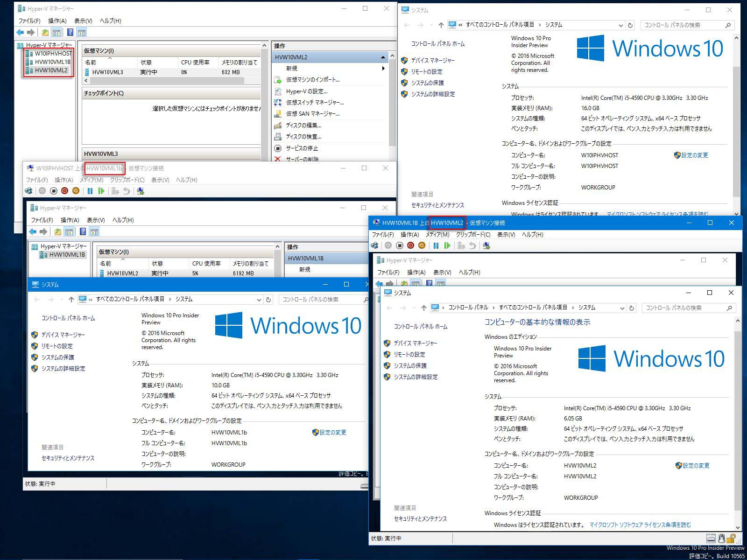Viewport: 747px width, 560px height.
Task: Toggle console tree icon in HVW10VML1B Hyper-V Manager toolbar
Action: click(x=69, y=231)
